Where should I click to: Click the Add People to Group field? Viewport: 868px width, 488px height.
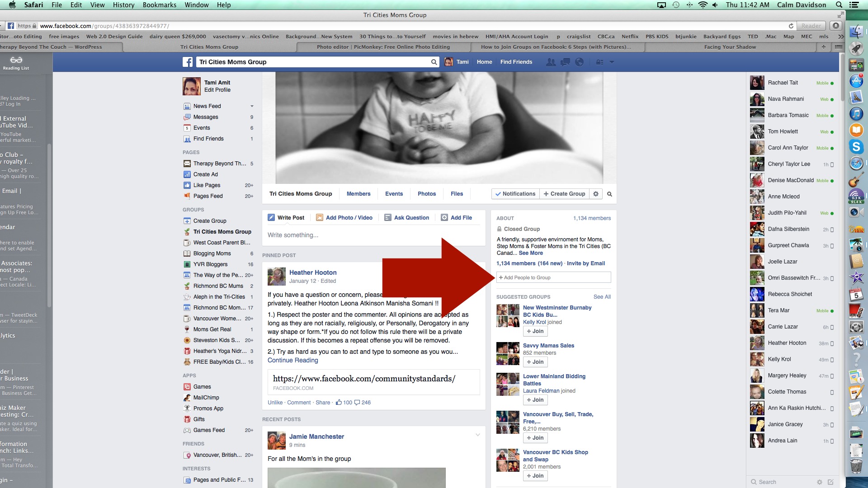[x=553, y=277]
